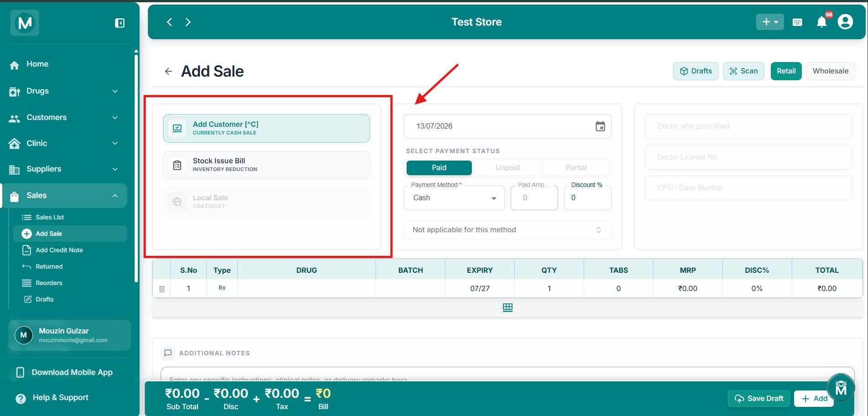This screenshot has height=416, width=868.
Task: Open the Payment Method dropdown
Action: [454, 198]
